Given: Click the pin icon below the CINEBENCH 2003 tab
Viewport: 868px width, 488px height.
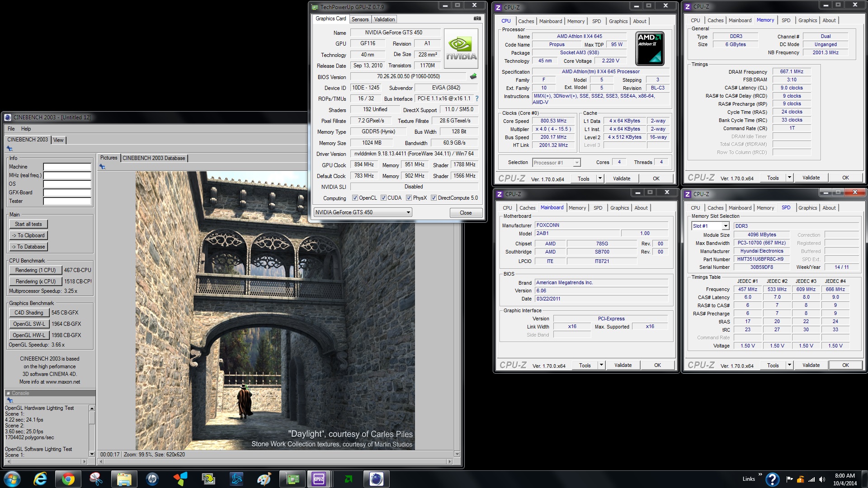Looking at the screenshot, I should tap(9, 149).
